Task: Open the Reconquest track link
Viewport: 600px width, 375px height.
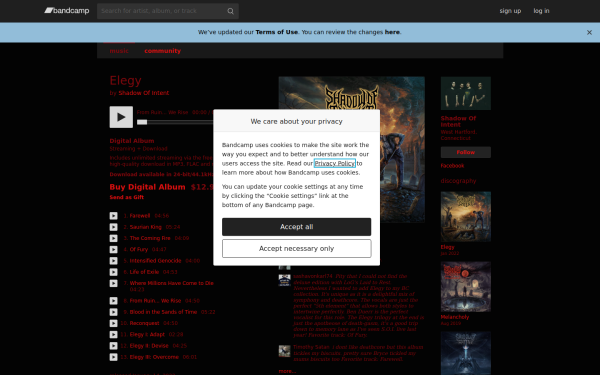Action: tap(144, 323)
